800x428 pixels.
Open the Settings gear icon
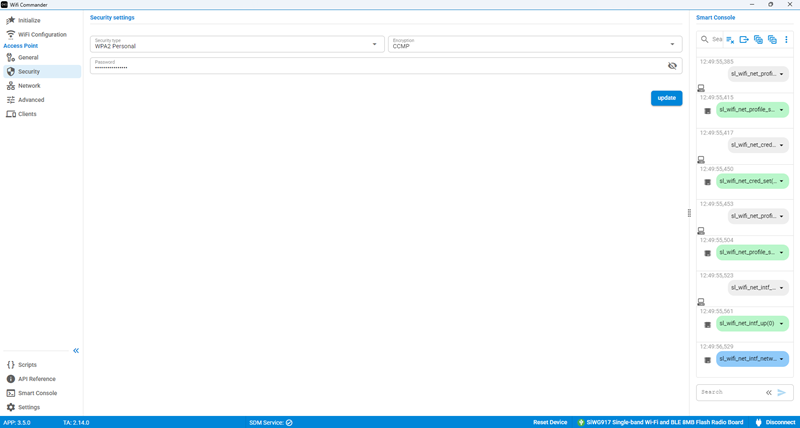pyautogui.click(x=10, y=407)
